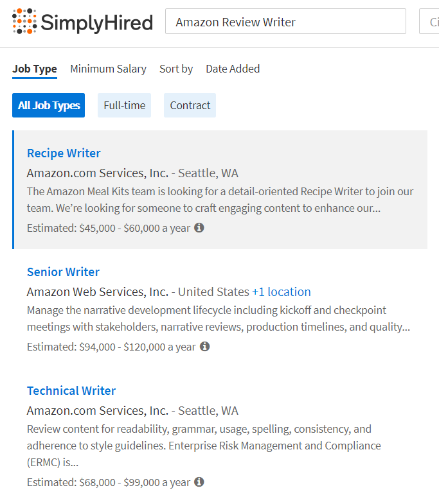Image resolution: width=439 pixels, height=504 pixels.
Task: Open the Minimum Salary filter tab
Action: coord(108,69)
